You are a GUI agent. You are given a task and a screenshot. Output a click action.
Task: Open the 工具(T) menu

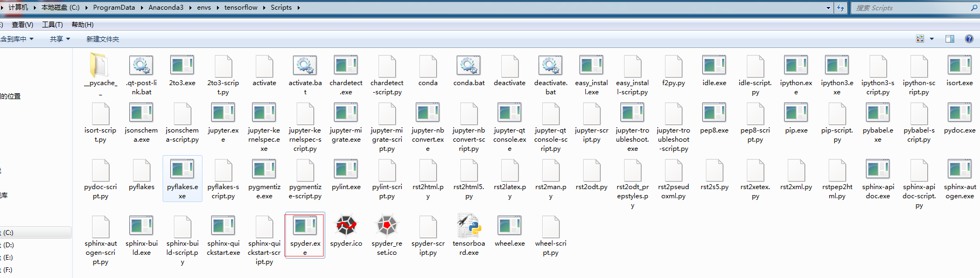pyautogui.click(x=52, y=25)
